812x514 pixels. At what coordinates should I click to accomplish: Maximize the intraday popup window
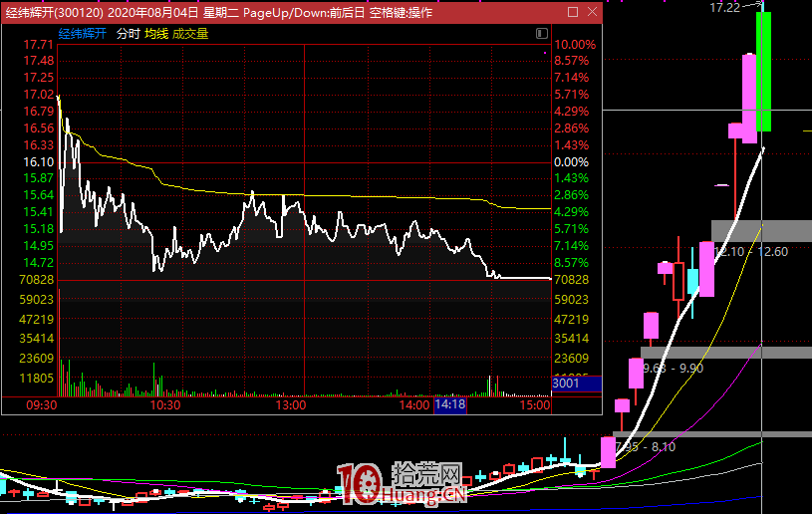click(x=573, y=13)
